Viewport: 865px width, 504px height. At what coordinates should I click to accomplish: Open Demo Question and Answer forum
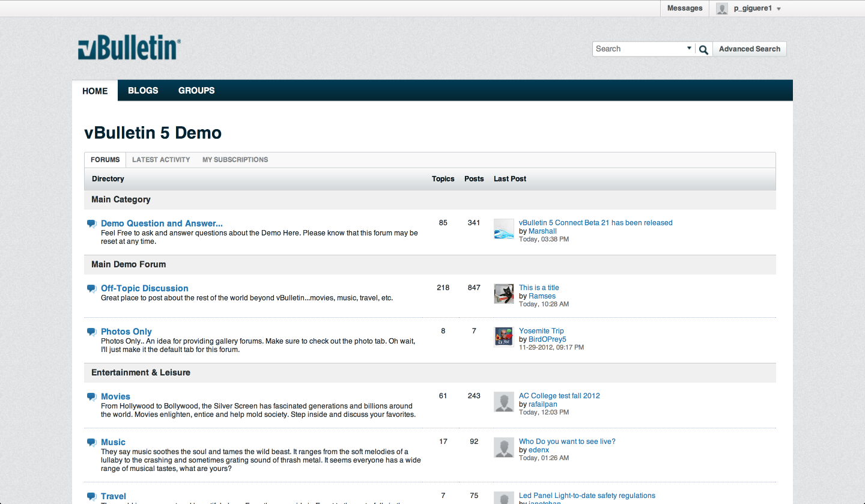point(162,223)
